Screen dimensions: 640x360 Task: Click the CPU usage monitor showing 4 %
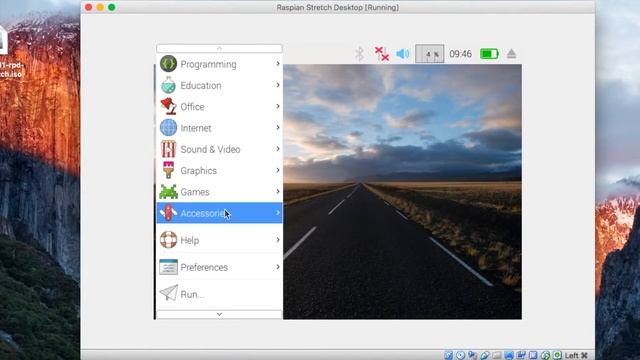click(x=429, y=54)
